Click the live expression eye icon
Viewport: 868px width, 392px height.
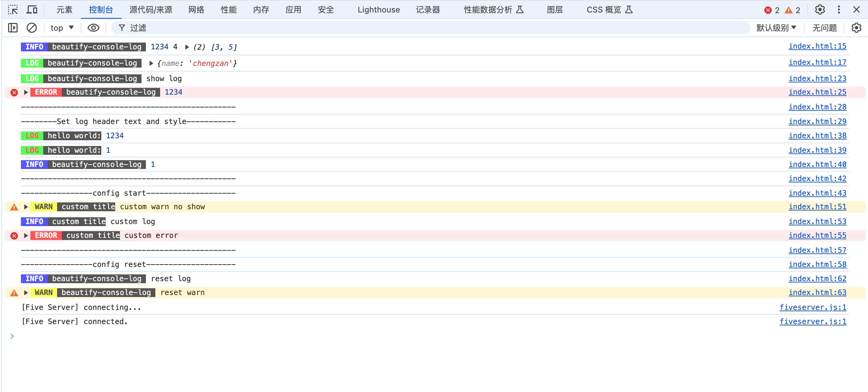click(94, 28)
